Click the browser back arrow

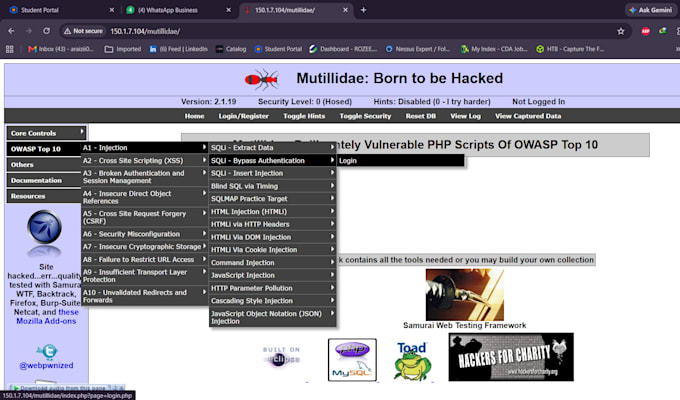(11, 31)
